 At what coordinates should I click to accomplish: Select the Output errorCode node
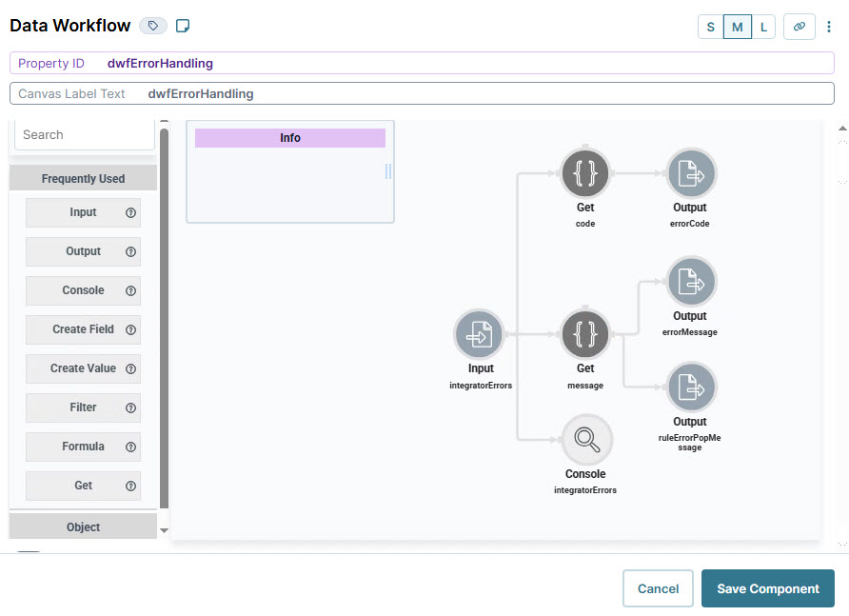[690, 173]
